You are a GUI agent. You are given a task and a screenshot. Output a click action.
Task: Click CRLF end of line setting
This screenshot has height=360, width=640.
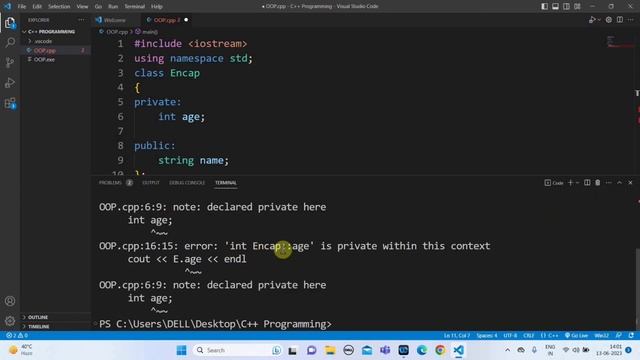pyautogui.click(x=529, y=335)
